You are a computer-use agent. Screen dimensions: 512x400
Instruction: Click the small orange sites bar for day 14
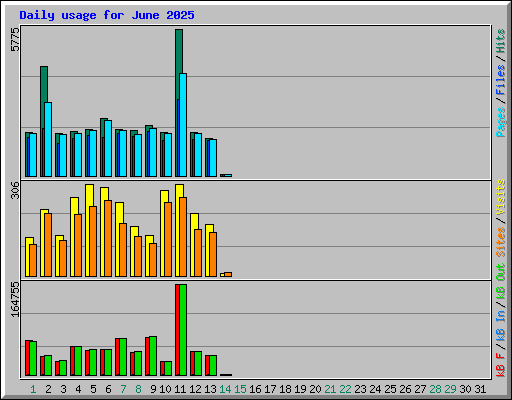pos(228,275)
